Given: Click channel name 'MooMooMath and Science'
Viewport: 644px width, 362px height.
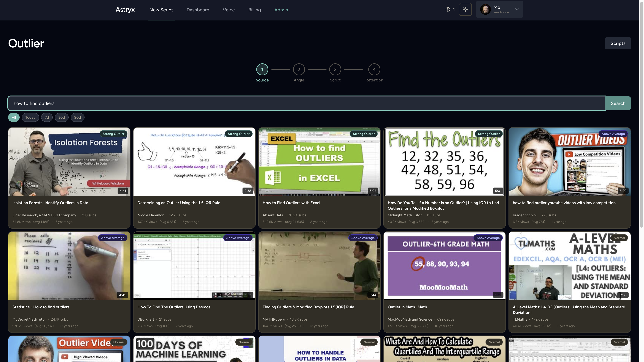Looking at the screenshot, I should (x=410, y=319).
